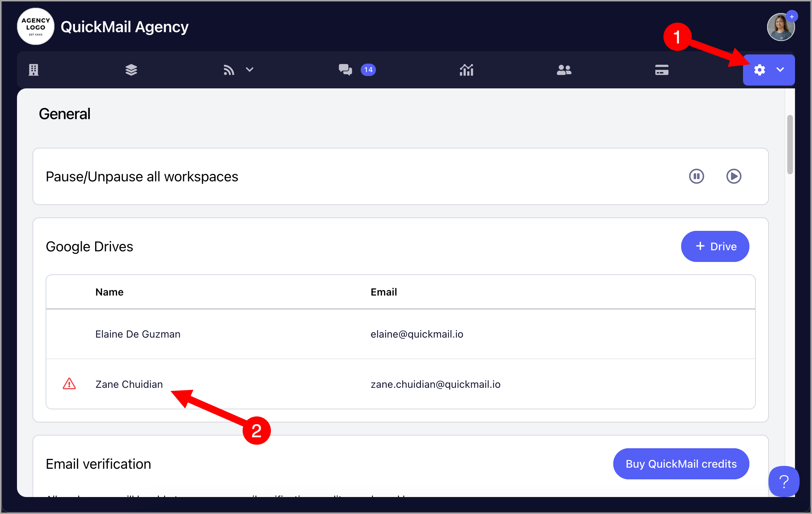Open the help question mark button
This screenshot has width=812, height=514.
coord(784,481)
